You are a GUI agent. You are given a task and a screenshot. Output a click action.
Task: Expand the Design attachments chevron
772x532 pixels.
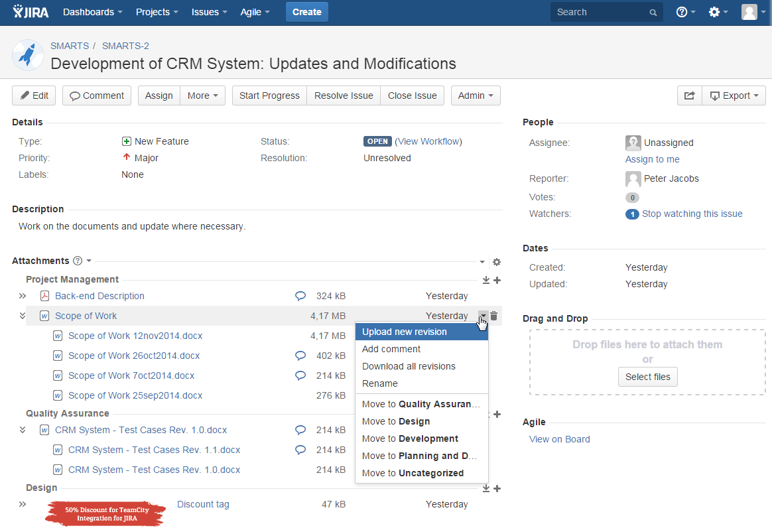tap(22, 504)
